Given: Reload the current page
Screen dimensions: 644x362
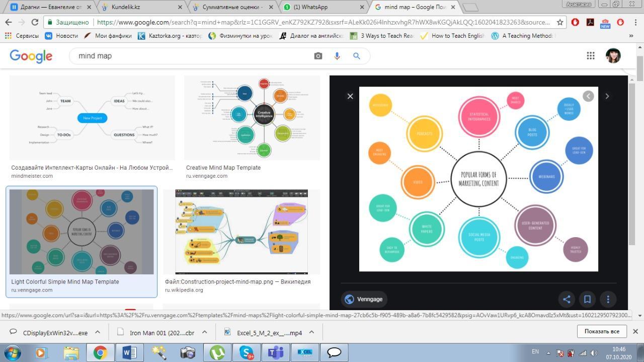Looking at the screenshot, I should (x=35, y=22).
